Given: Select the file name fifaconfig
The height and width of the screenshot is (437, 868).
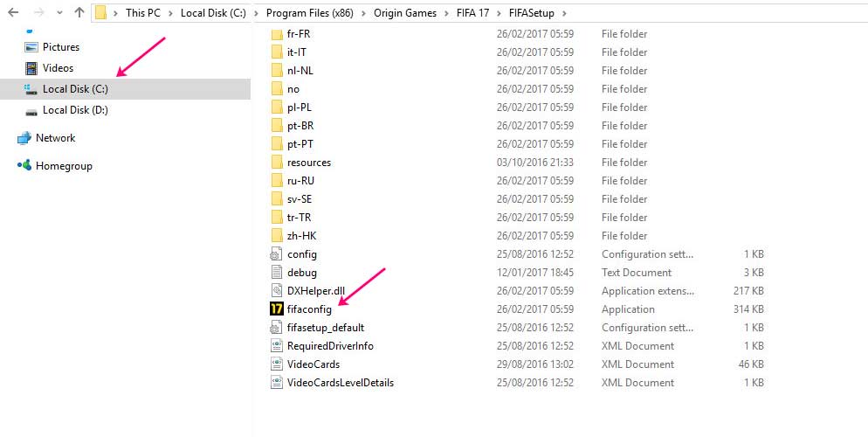Looking at the screenshot, I should tap(309, 309).
